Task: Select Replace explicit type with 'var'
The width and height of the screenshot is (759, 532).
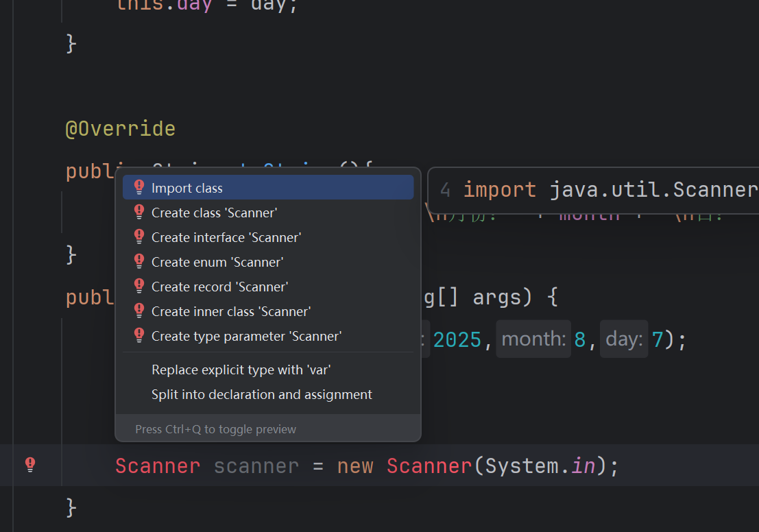Action: 267,370
